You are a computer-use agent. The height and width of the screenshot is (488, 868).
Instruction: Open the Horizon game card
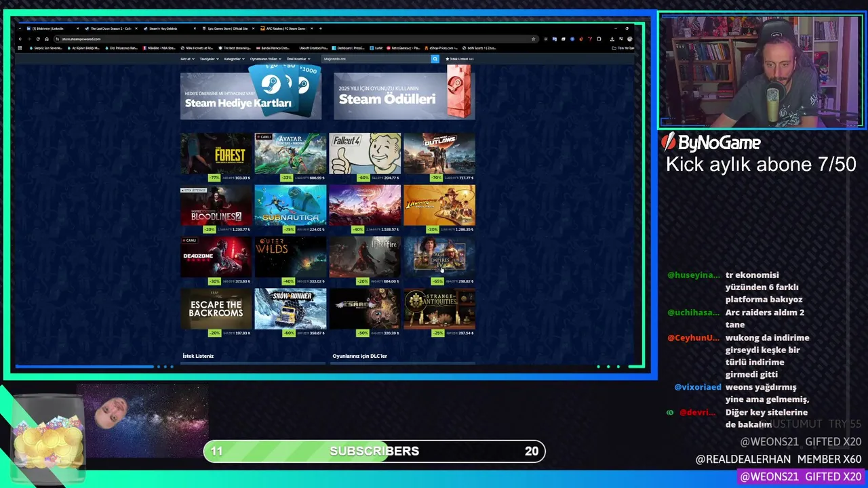tap(365, 209)
